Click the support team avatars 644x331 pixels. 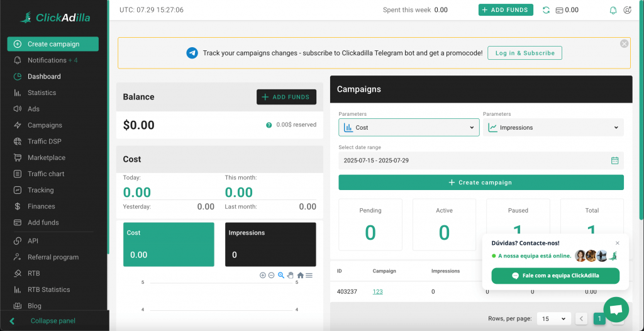click(x=596, y=255)
